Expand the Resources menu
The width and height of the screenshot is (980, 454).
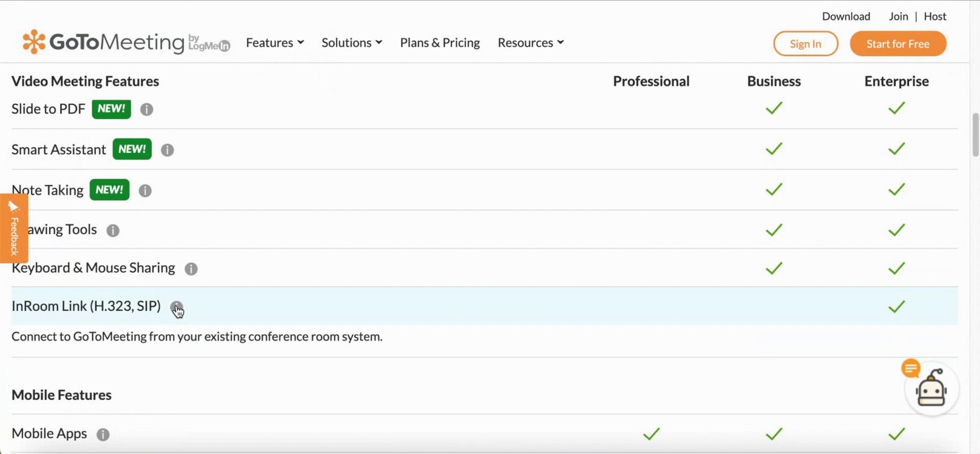click(530, 43)
